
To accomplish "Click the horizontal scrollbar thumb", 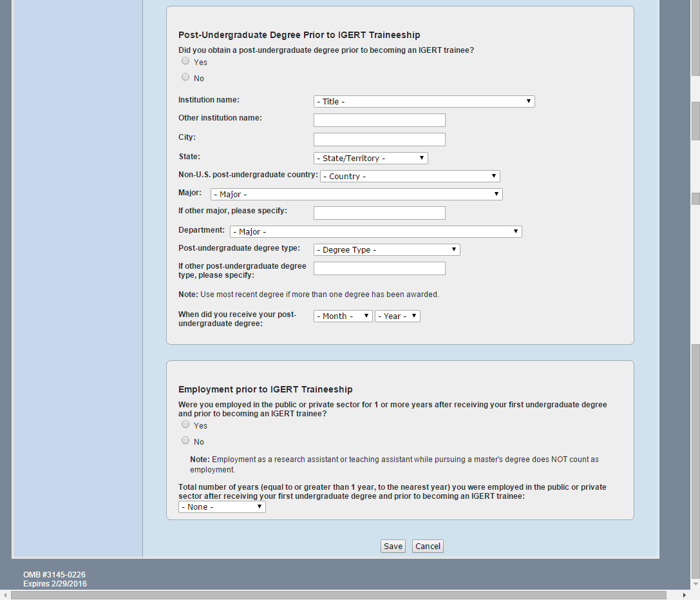I will (338, 595).
